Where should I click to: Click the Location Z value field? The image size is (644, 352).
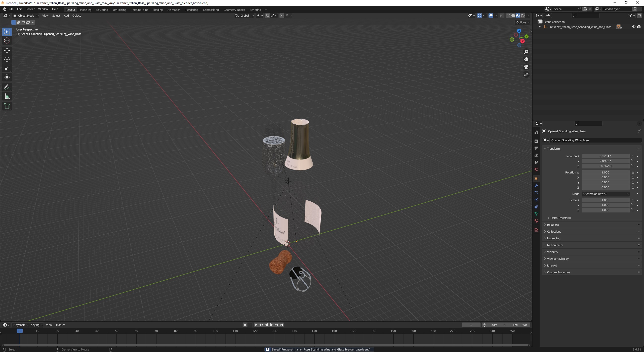click(x=605, y=166)
